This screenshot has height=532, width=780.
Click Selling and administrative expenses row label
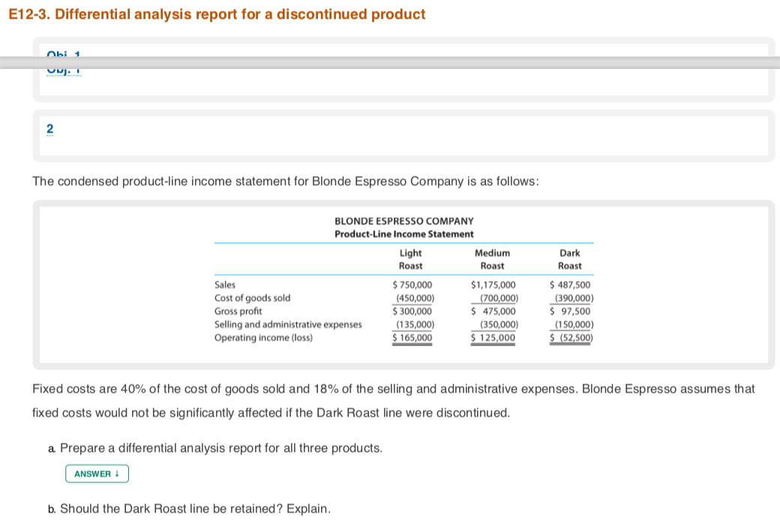point(288,324)
